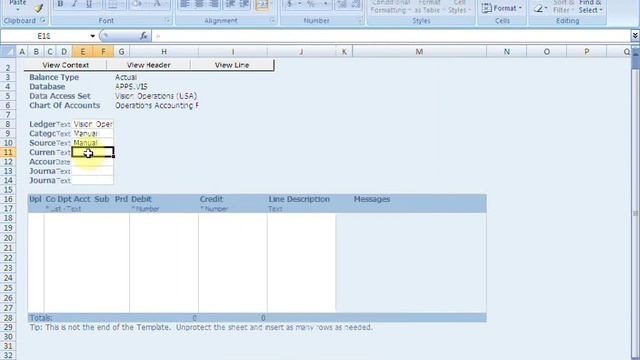Image resolution: width=640 pixels, height=360 pixels.
Task: Open the Paste options arrow
Action: (18, 9)
